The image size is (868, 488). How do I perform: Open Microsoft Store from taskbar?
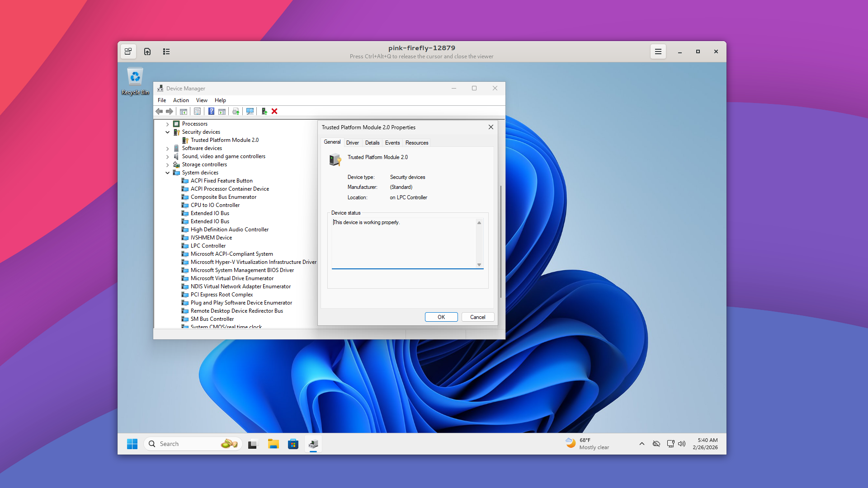(293, 444)
